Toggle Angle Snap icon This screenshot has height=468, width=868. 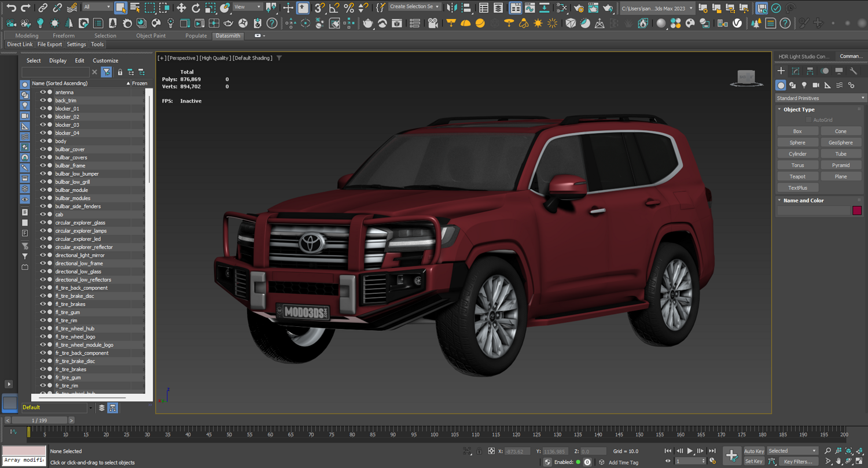point(334,8)
